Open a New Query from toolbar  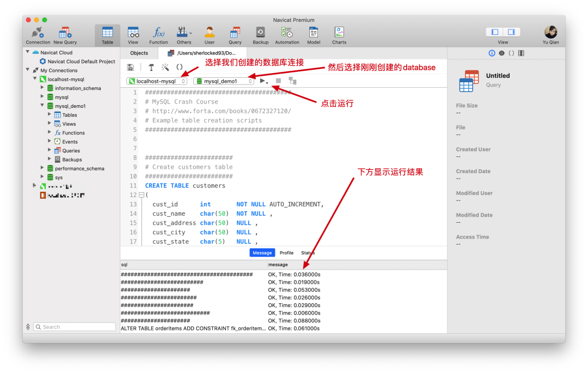pos(65,35)
